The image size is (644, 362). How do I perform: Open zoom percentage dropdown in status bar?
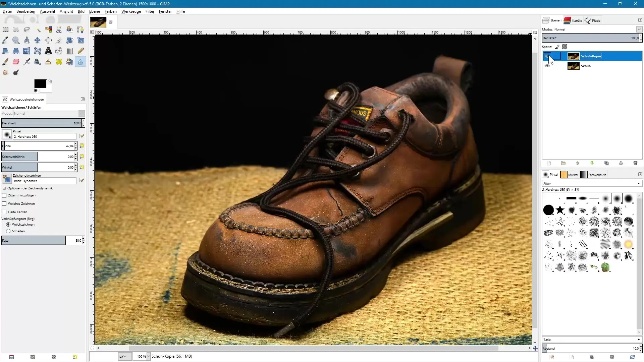coord(149,356)
